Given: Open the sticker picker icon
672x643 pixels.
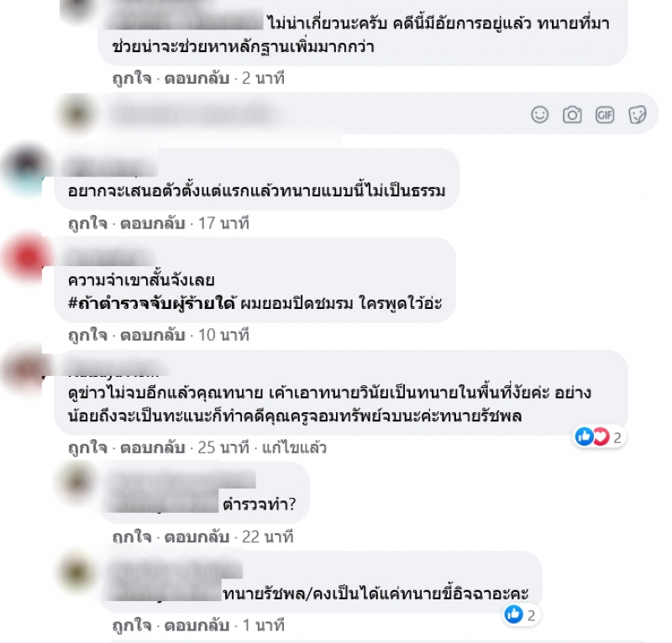Looking at the screenshot, I should point(638,115).
